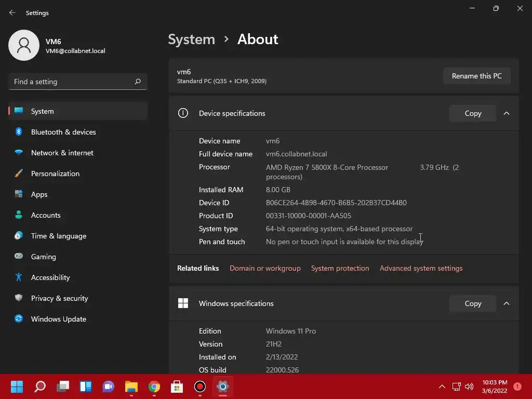Open taskbar Search
Screen dimensions: 532x399
(x=40, y=387)
